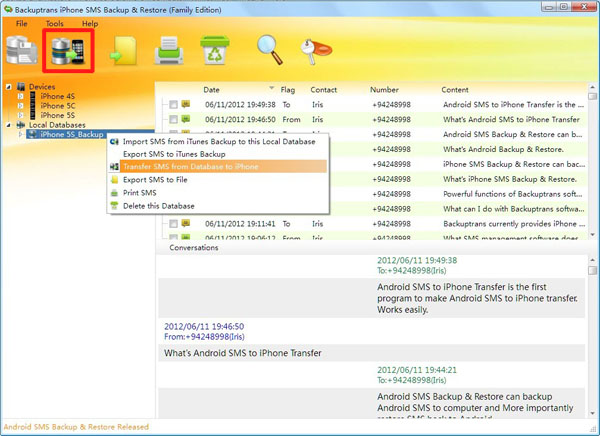
Task: Select row 'What's iPhone SMS Backup & Restore.'
Action: coord(458,179)
